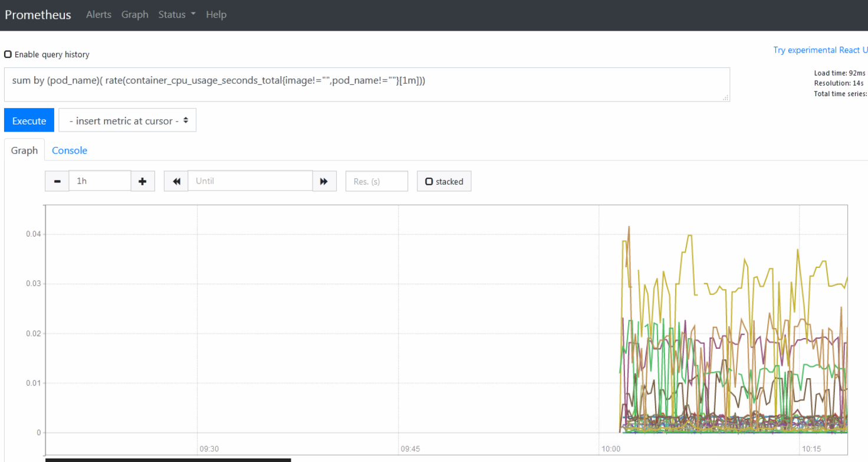Click the Load time: 92ms text
The width and height of the screenshot is (868, 462).
[840, 73]
